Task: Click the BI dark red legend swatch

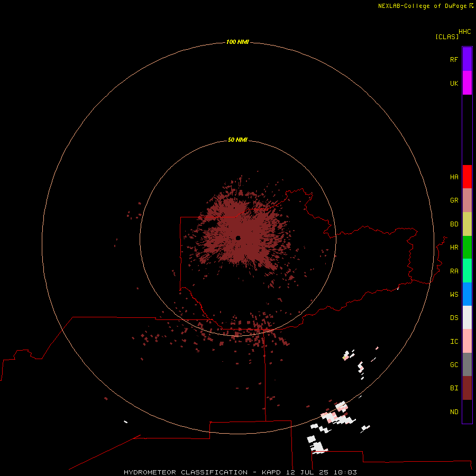Action: pyautogui.click(x=467, y=388)
